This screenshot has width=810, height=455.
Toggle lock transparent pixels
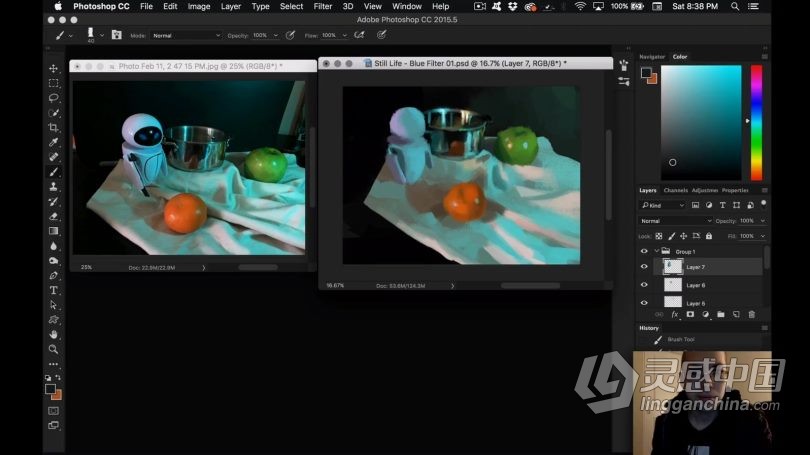pos(659,236)
